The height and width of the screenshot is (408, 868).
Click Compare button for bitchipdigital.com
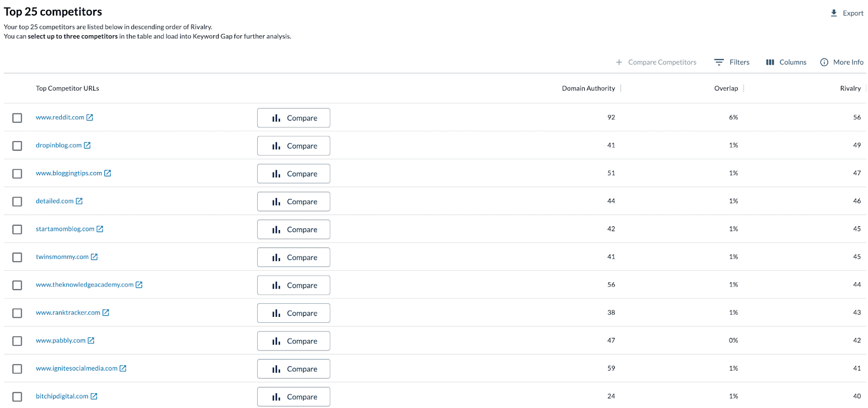coord(293,397)
